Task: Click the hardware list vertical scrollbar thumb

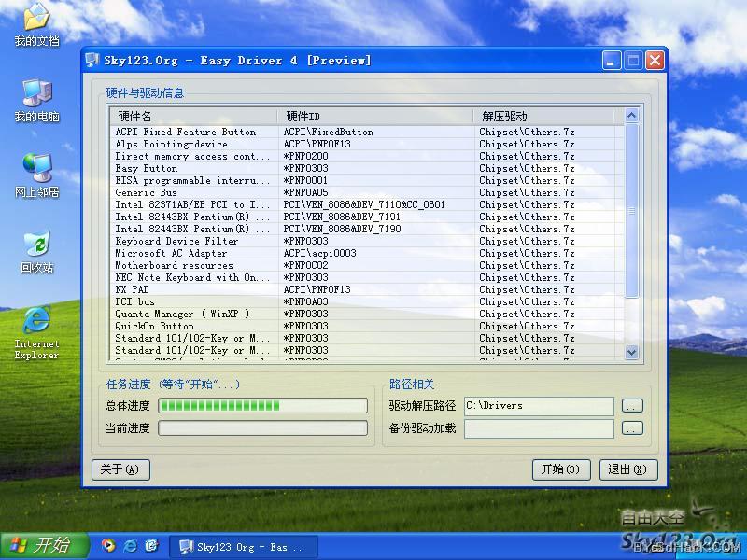Action: click(x=632, y=211)
